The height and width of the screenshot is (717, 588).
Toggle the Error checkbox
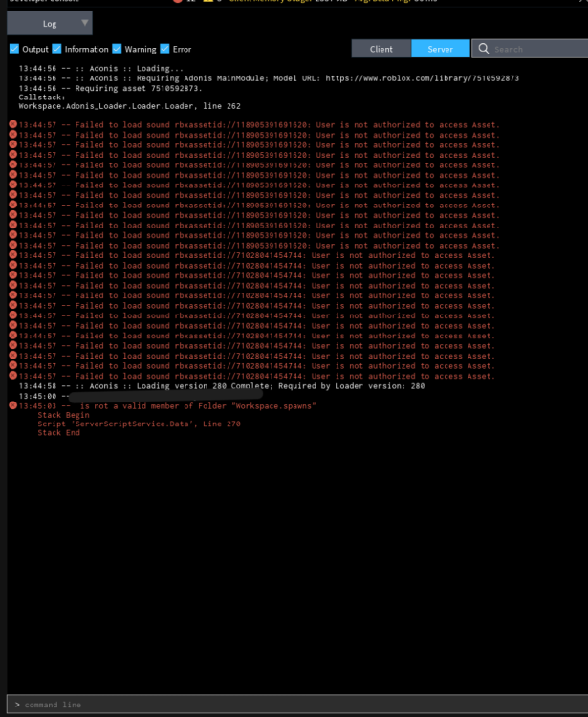(165, 49)
